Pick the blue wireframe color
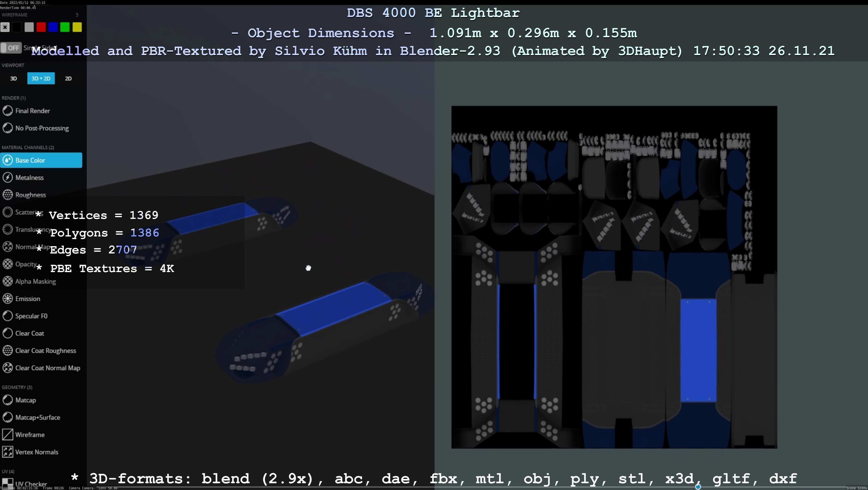 [x=53, y=27]
